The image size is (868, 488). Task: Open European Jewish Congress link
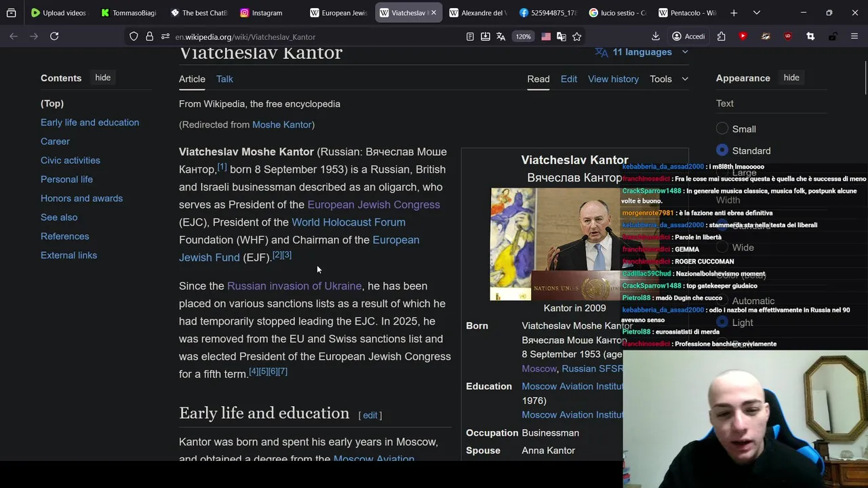tap(374, 205)
